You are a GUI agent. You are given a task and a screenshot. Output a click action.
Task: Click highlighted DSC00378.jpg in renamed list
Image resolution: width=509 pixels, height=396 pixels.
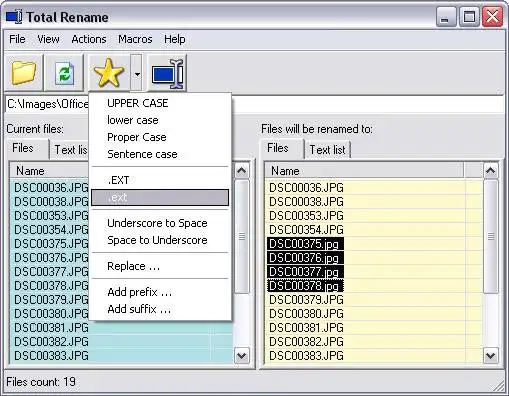pos(305,286)
